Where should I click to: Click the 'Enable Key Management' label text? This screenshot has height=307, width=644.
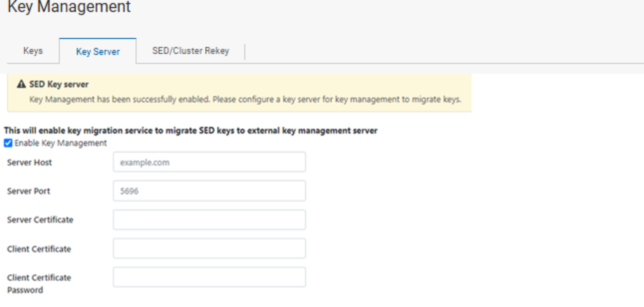pos(60,143)
